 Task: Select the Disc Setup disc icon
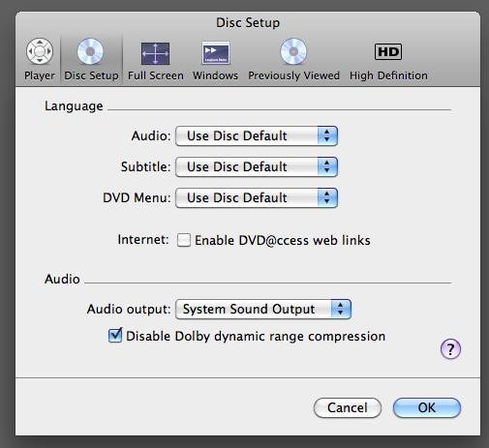point(90,51)
